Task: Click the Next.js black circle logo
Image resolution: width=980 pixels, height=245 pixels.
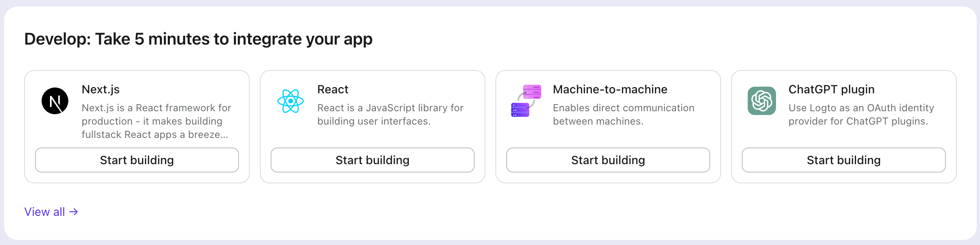Action: click(x=55, y=101)
